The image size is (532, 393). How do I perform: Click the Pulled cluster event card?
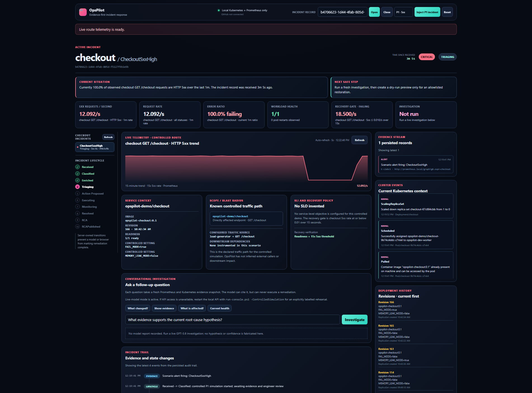(416, 265)
